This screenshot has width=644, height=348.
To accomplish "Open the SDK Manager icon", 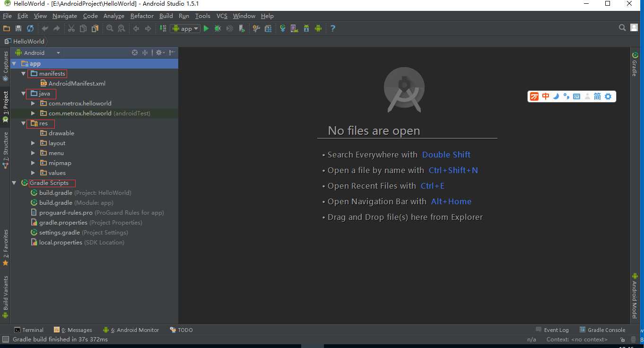I will click(x=306, y=28).
